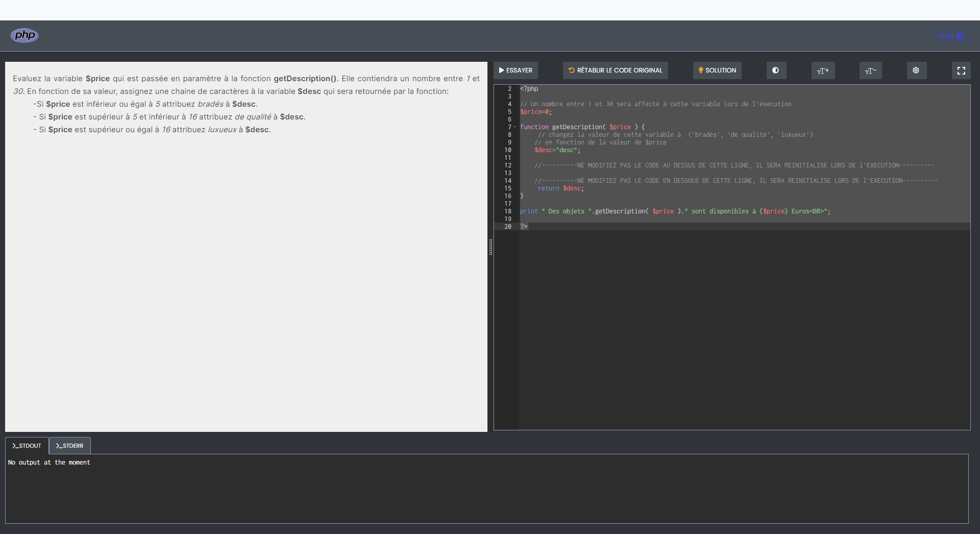Toggle fullscreen editor icon
The image size is (980, 534).
tap(961, 70)
